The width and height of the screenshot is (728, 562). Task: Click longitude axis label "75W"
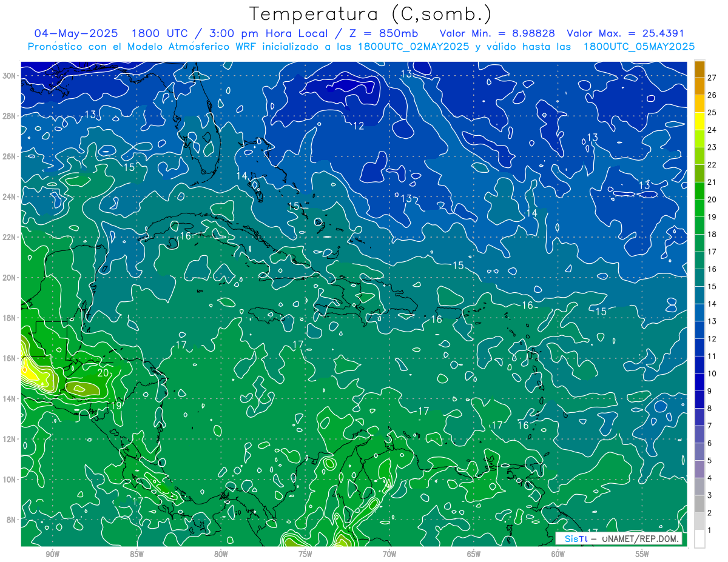pos(305,555)
